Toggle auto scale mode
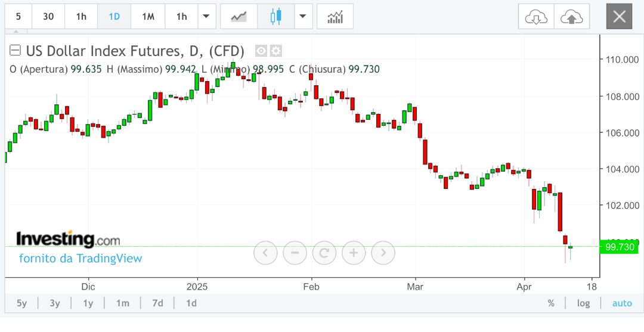The height and width of the screenshot is (332, 644). pyautogui.click(x=622, y=303)
